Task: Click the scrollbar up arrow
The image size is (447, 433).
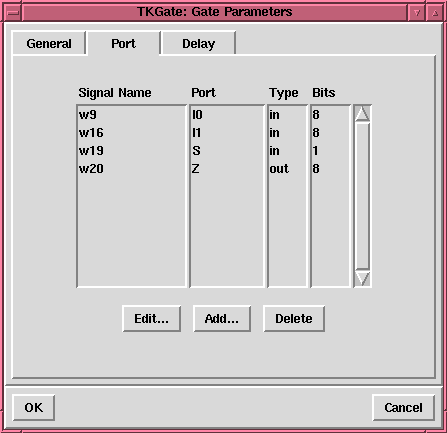Action: pyautogui.click(x=362, y=114)
